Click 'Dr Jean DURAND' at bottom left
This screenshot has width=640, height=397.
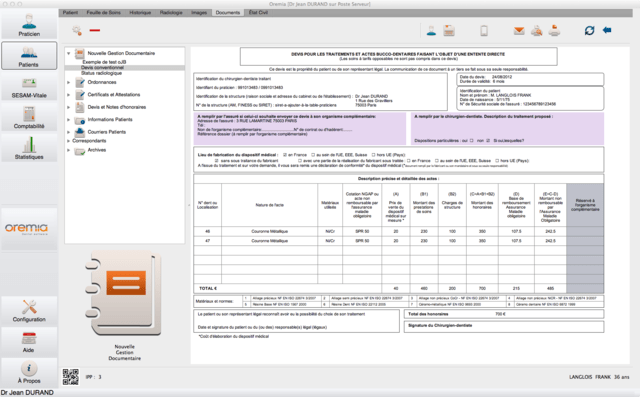27,393
